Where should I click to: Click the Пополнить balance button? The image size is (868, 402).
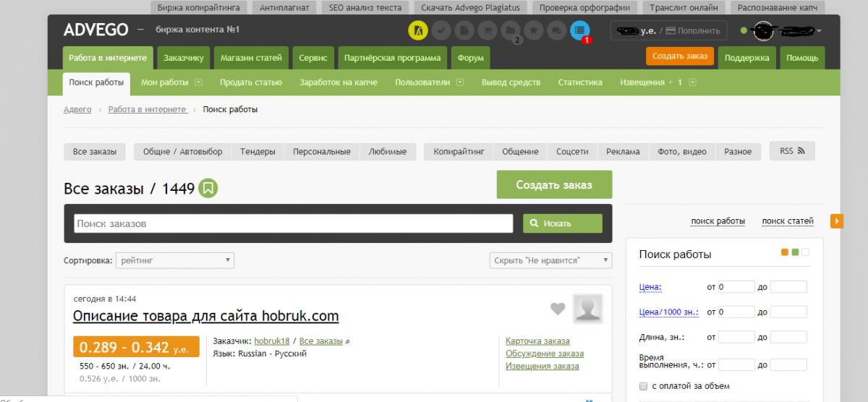point(693,31)
